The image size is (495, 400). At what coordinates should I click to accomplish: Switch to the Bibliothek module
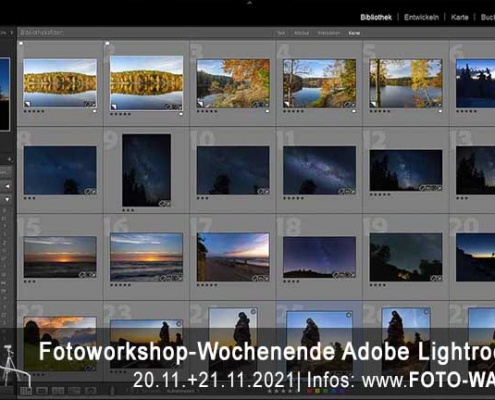[376, 17]
